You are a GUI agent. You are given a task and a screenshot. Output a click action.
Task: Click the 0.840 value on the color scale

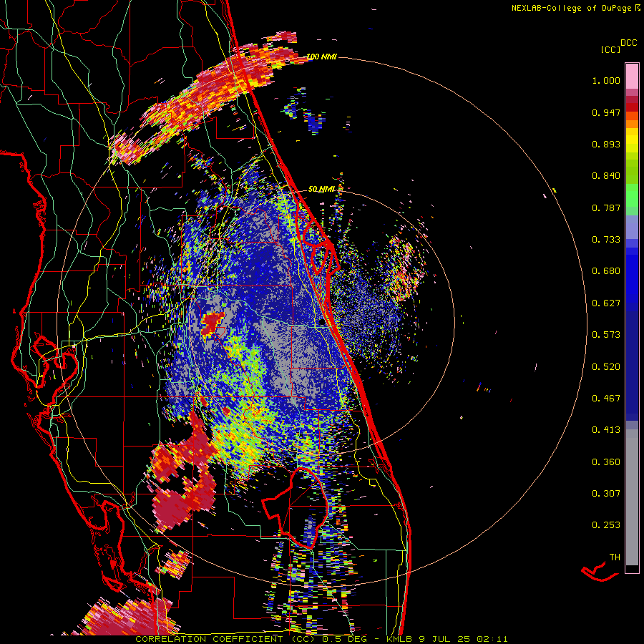pos(606,176)
